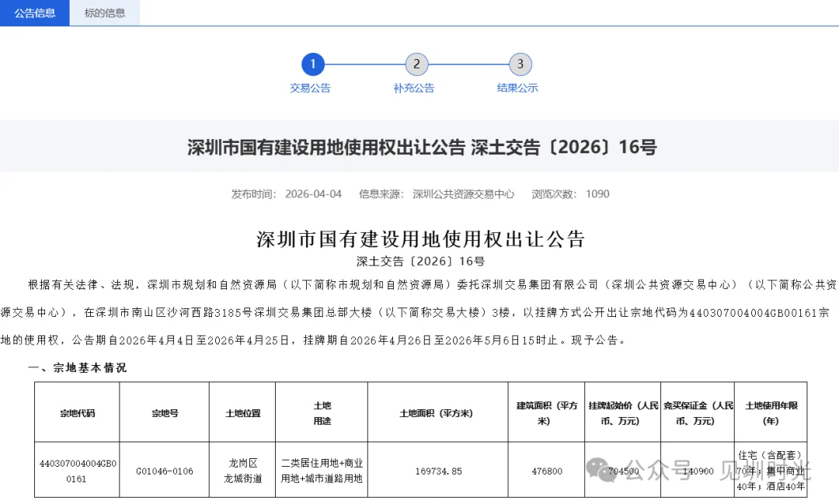Click the 宗地代码 column header
This screenshot has height=504, width=839.
(x=77, y=413)
